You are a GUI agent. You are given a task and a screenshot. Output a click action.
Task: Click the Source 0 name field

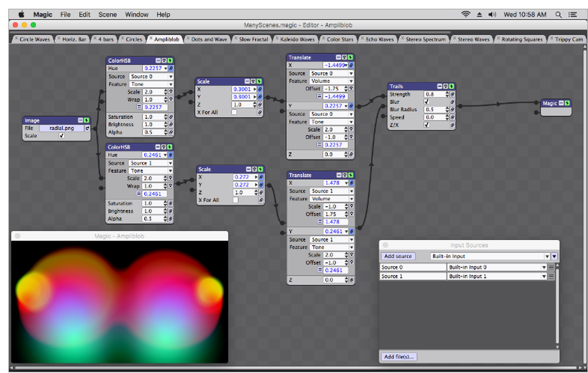(413, 267)
